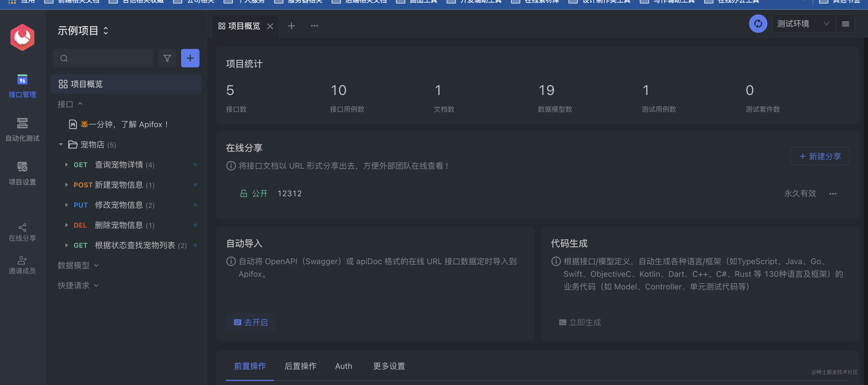Add a new tab with plus icon
868x385 pixels.
click(x=291, y=26)
